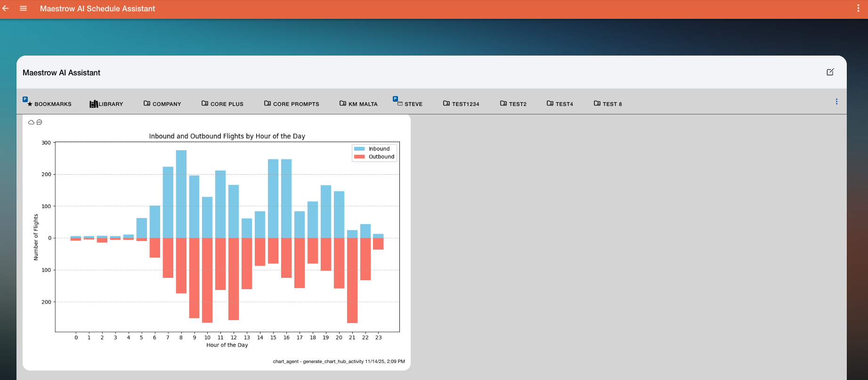This screenshot has height=380, width=868.
Task: Click the Maestrow AI Schedule Assistant title
Action: [97, 8]
